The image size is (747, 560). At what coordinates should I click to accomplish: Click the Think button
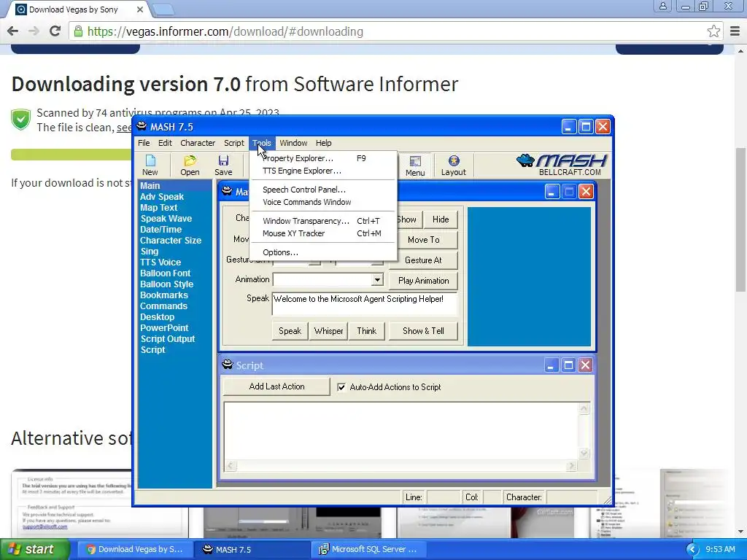pos(366,331)
